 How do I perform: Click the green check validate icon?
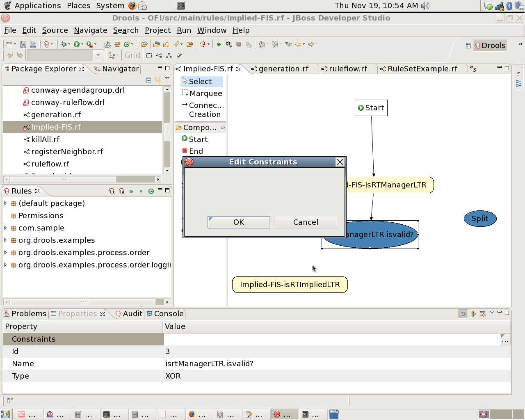click(x=180, y=55)
